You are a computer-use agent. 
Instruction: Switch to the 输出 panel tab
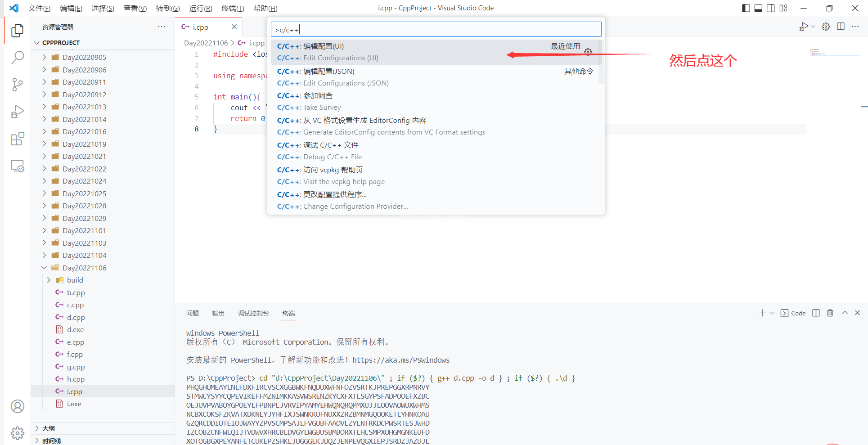coord(218,313)
